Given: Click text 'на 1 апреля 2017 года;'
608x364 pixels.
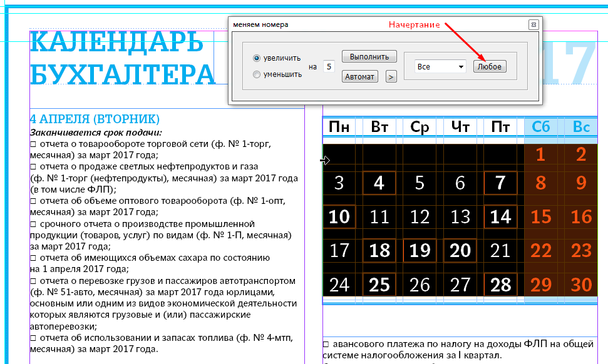Looking at the screenshot, I should (x=80, y=269).
